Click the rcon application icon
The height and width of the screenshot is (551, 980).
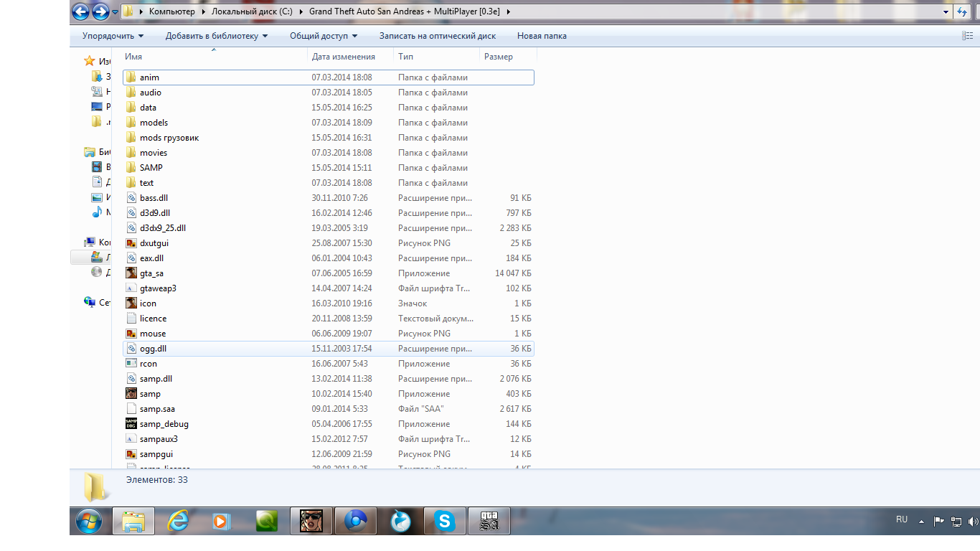131,364
